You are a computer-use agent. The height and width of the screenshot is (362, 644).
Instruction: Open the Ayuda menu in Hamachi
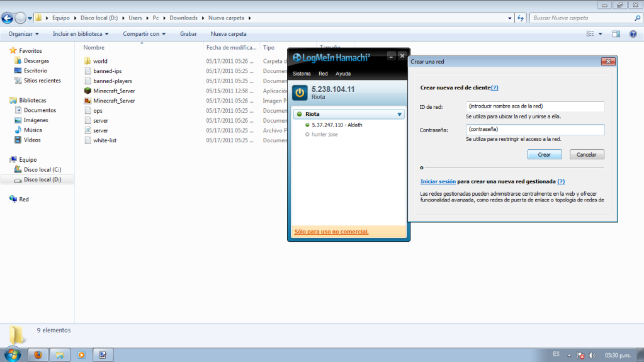[343, 74]
